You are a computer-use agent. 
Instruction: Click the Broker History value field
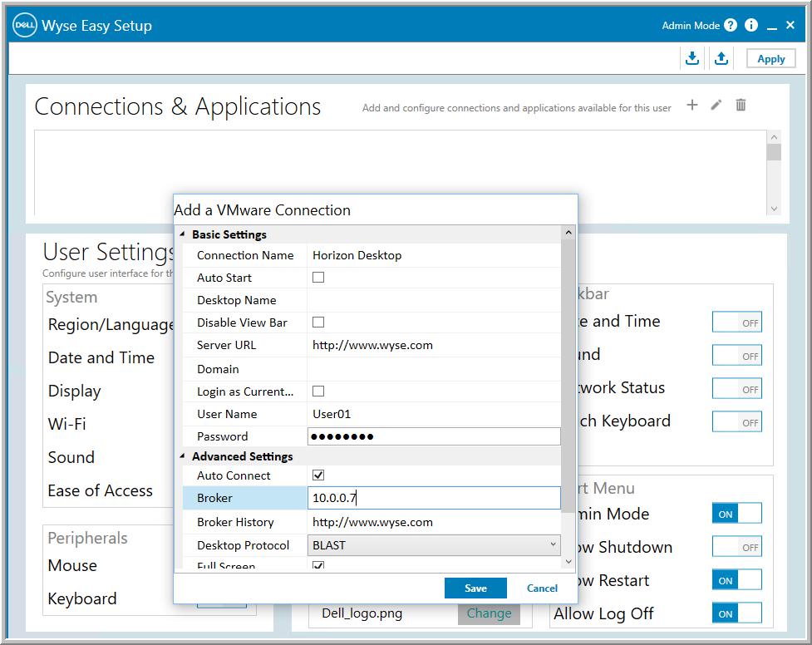434,522
